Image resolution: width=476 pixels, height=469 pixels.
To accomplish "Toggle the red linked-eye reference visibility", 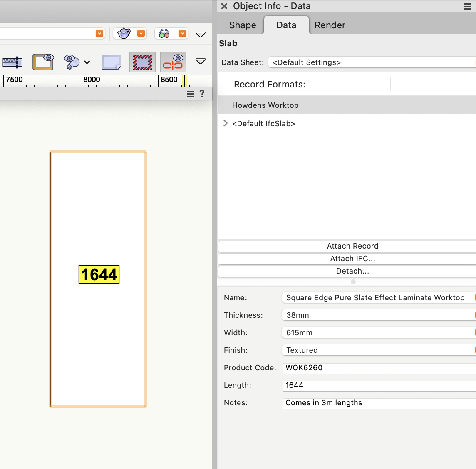I will (x=173, y=61).
